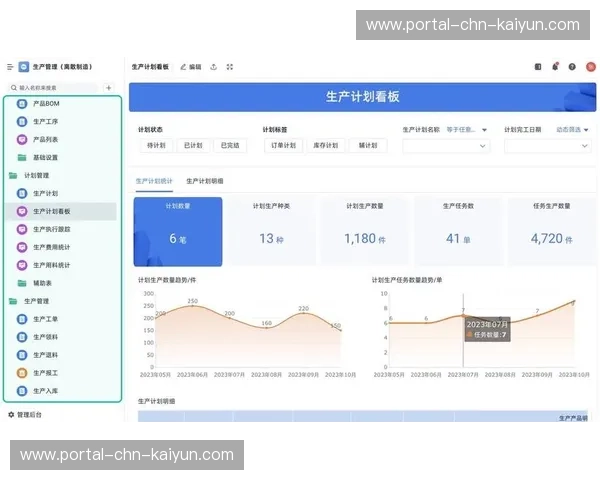Toggle the 库存计划 tag filter
This screenshot has width=600, height=480.
326,145
